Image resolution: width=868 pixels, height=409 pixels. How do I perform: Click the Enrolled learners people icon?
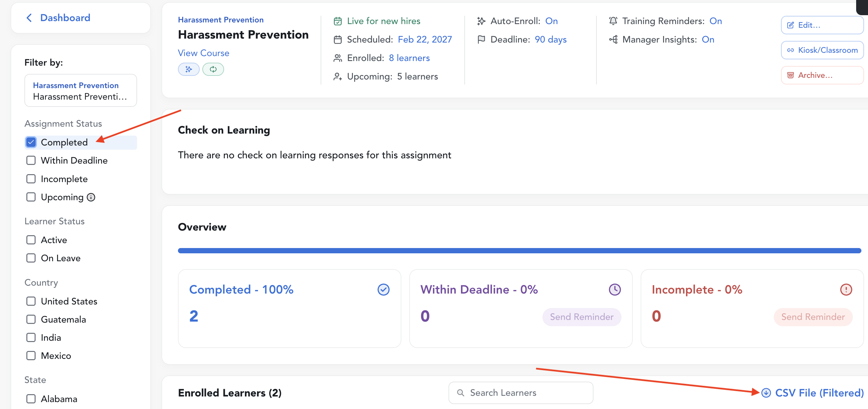pos(337,58)
